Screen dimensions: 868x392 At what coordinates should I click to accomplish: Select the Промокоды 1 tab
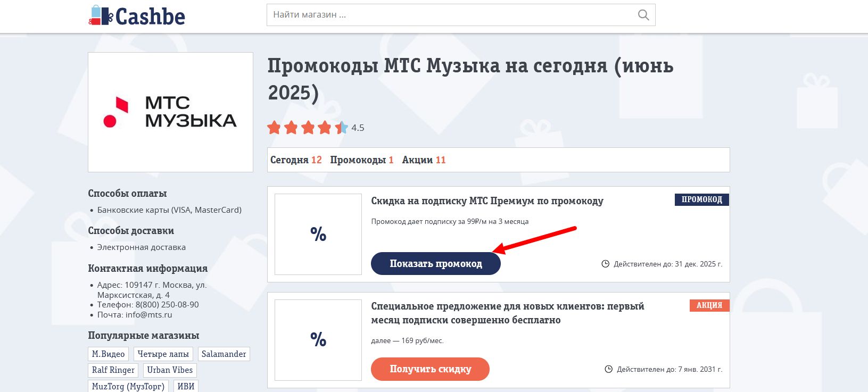tap(362, 160)
